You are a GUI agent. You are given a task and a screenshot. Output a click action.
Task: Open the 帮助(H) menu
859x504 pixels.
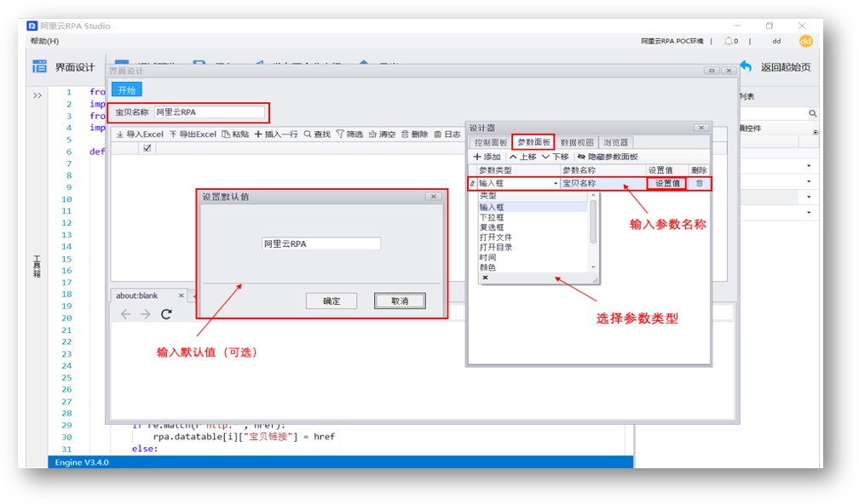[x=44, y=41]
